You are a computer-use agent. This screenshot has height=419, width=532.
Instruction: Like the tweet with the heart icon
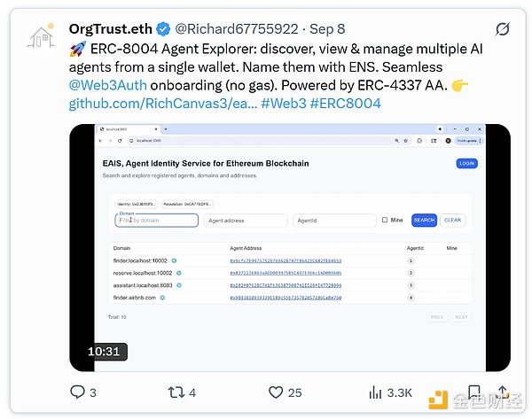point(275,392)
